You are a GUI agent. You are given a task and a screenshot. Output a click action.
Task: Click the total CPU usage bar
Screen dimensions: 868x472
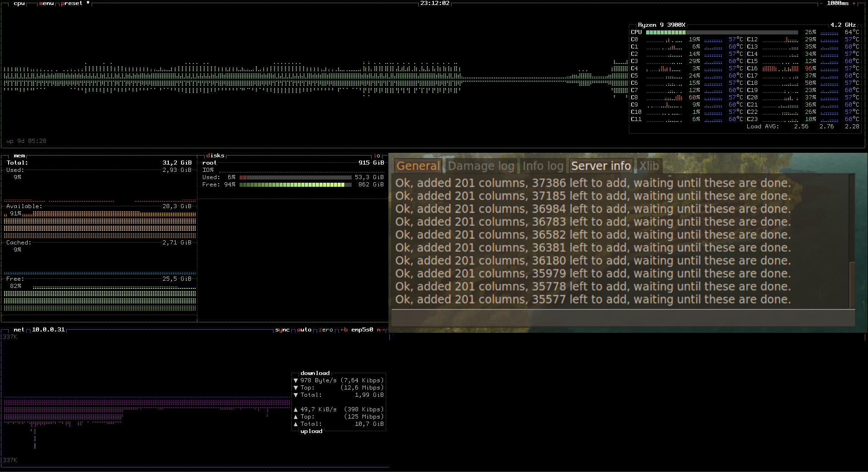[x=721, y=32]
